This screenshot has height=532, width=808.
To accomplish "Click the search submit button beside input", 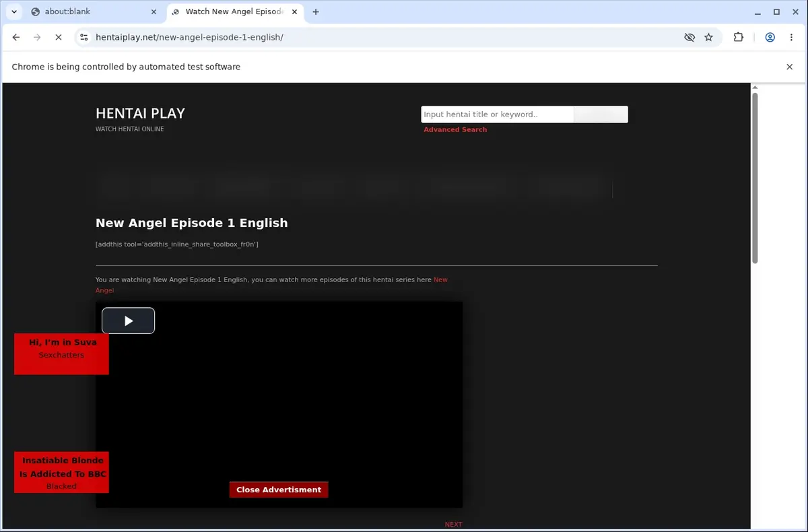I will coord(601,114).
